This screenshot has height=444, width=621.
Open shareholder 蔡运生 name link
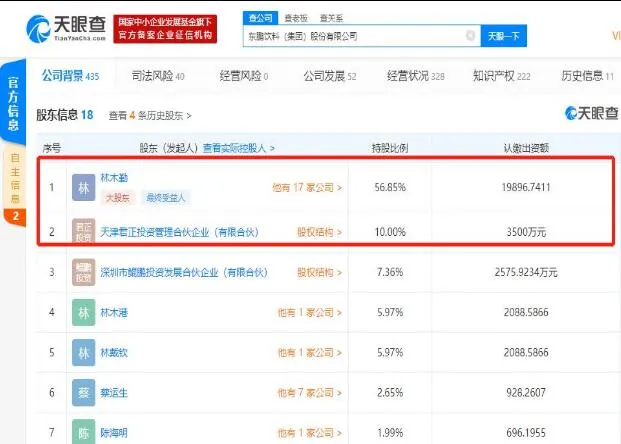pyautogui.click(x=114, y=393)
